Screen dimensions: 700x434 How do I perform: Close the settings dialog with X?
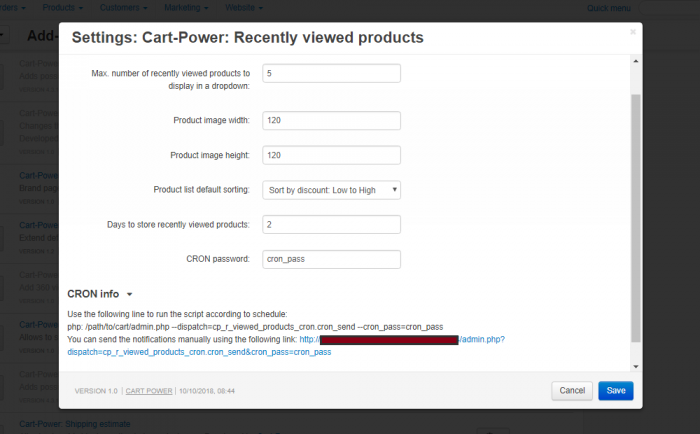click(633, 32)
